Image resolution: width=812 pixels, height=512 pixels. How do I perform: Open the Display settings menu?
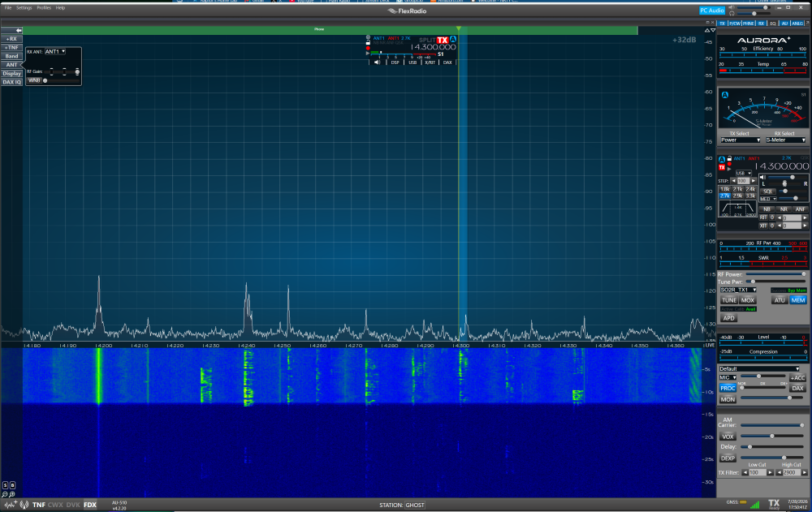(x=12, y=74)
